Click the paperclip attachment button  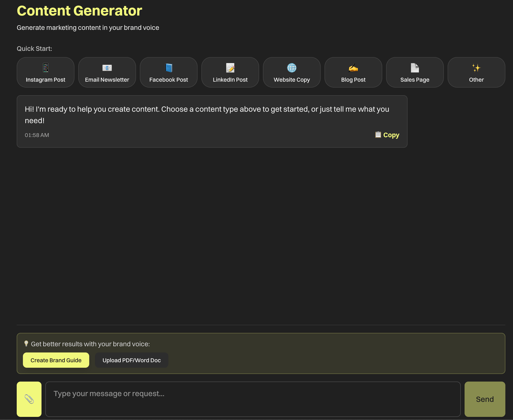pyautogui.click(x=29, y=399)
